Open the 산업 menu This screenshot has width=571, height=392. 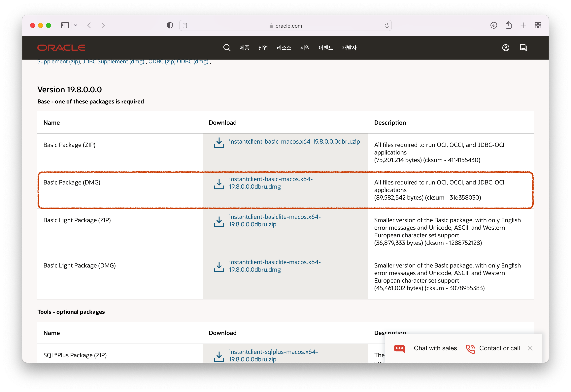[263, 48]
